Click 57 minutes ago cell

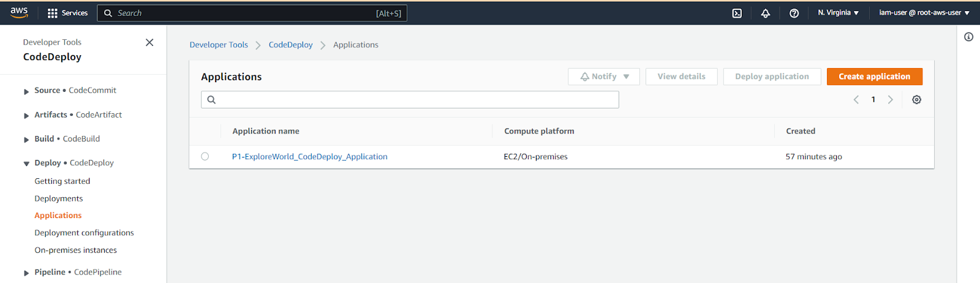coord(813,157)
